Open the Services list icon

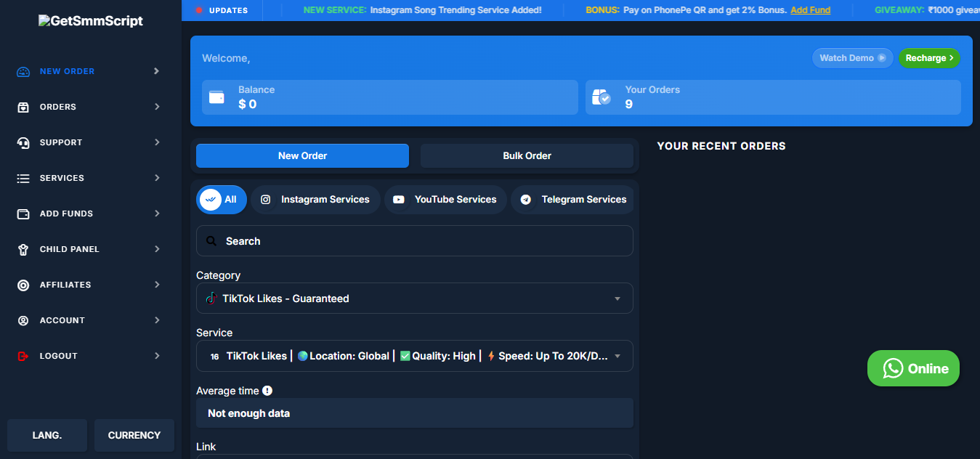coord(22,178)
